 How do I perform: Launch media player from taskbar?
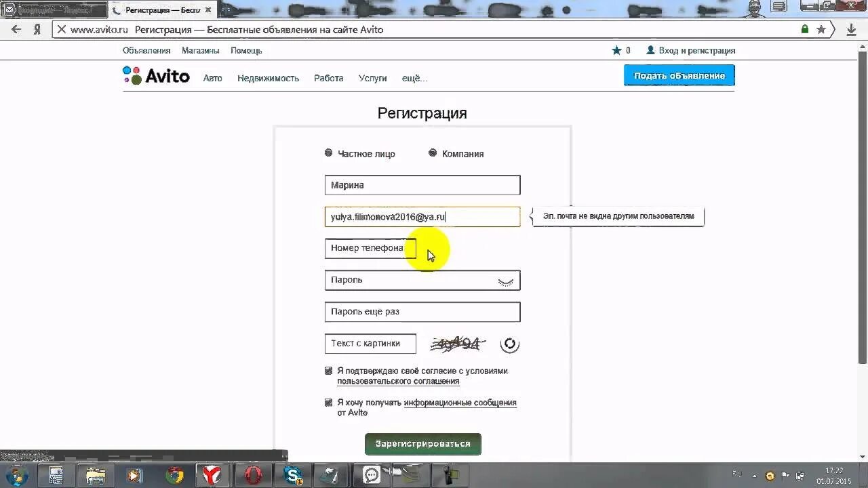135,475
